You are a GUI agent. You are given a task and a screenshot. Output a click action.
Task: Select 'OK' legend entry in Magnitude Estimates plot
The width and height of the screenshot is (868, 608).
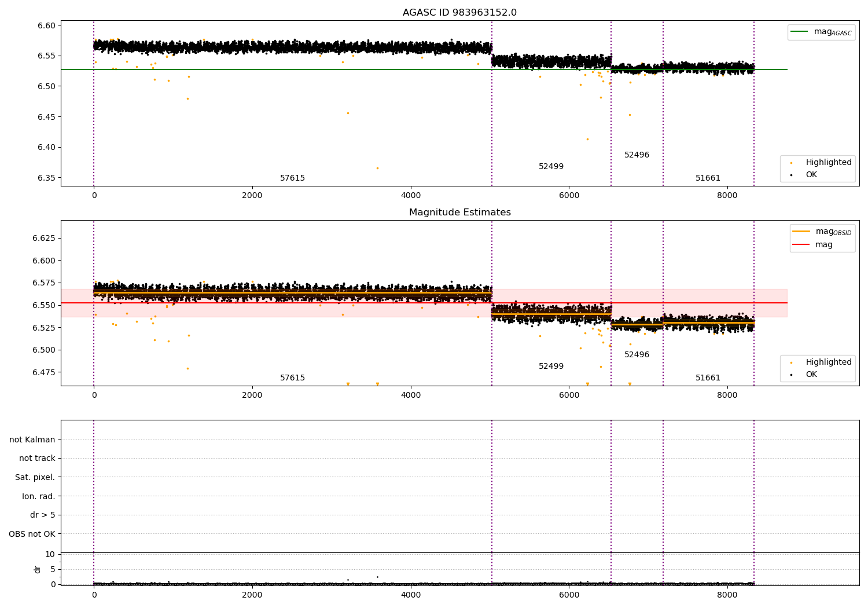[x=803, y=374]
